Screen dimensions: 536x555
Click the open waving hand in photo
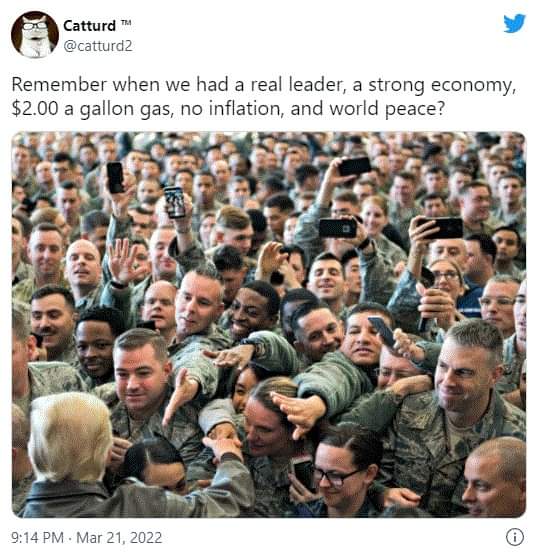click(x=121, y=260)
